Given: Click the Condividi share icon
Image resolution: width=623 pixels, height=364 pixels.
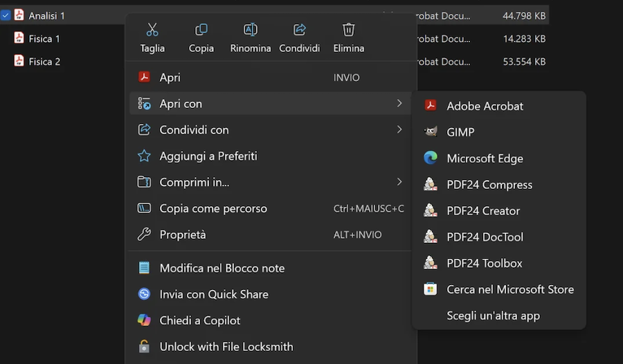Looking at the screenshot, I should coord(300,30).
